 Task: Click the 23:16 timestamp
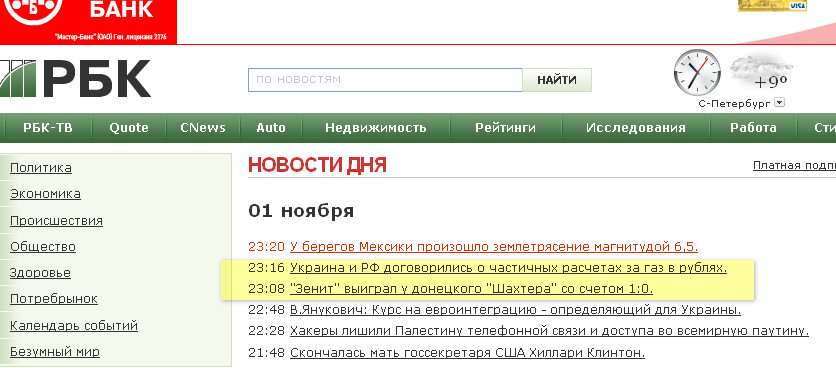267,268
